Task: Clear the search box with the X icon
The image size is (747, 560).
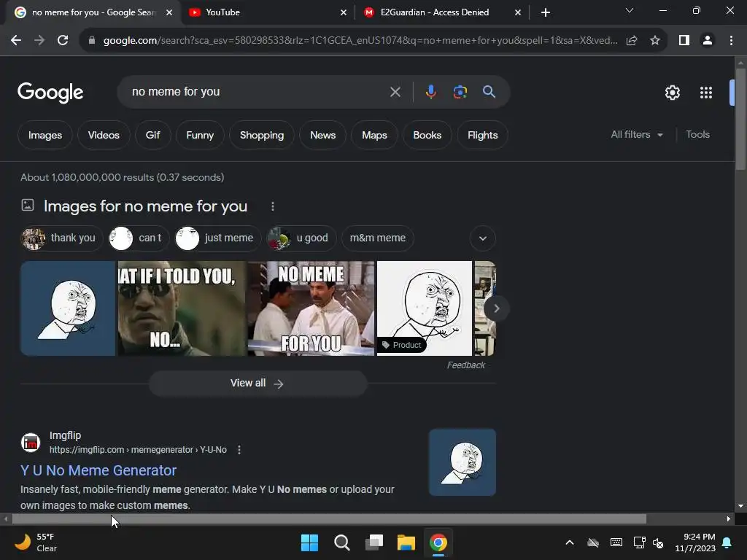Action: 395,92
